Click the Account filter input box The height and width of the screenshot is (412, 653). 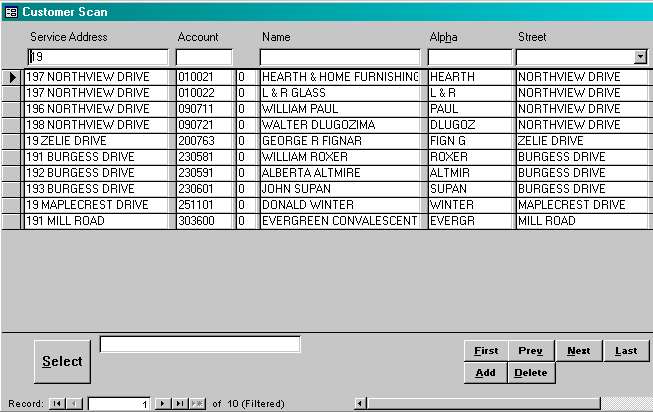(x=204, y=58)
